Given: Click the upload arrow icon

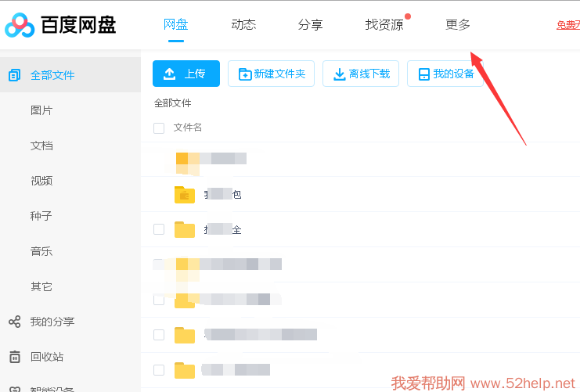Looking at the screenshot, I should [170, 74].
